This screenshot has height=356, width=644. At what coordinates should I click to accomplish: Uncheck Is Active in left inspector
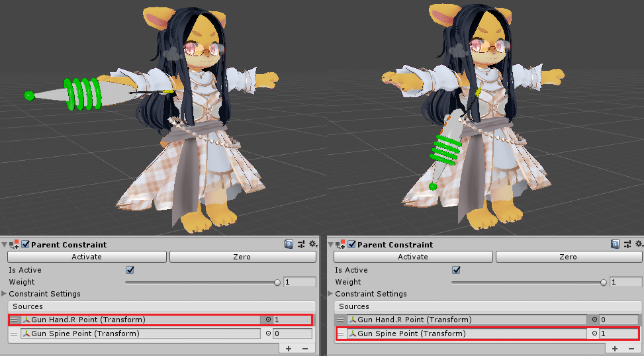click(130, 270)
